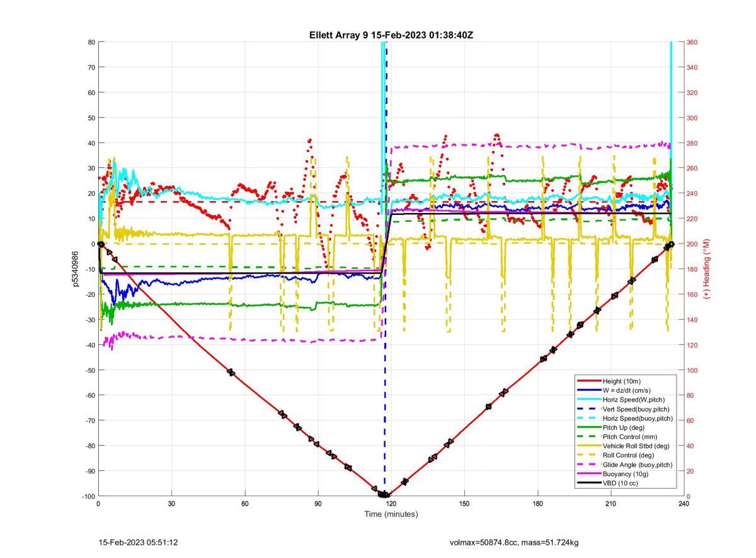
Task: Click the Height (10m) legend label
Action: (x=621, y=381)
